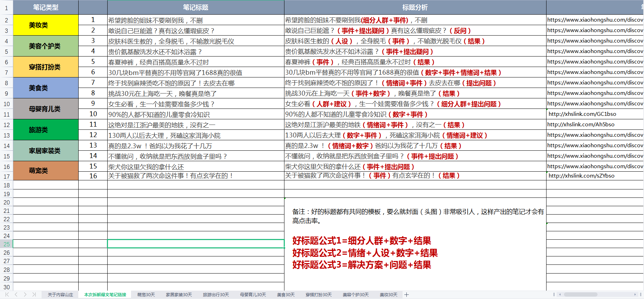Viewport: 644px width, 299px height.
Task: Click the note text starting with 备注：好的标题
Action: (418, 216)
